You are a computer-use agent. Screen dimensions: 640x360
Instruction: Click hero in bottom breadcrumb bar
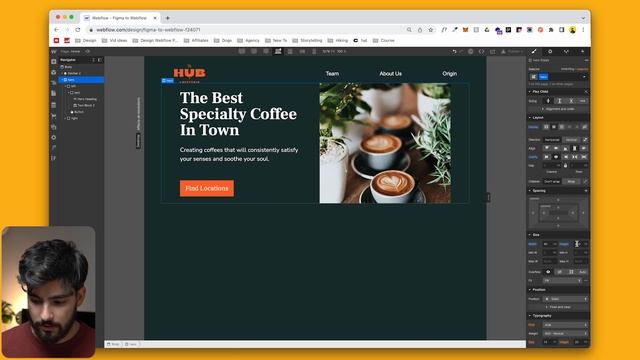[131, 344]
